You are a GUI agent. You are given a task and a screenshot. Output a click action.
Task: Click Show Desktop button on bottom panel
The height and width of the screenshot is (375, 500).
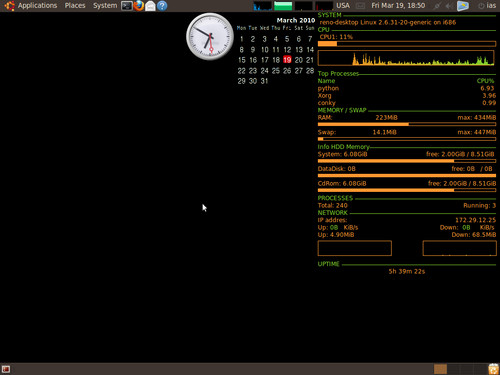tap(6, 369)
